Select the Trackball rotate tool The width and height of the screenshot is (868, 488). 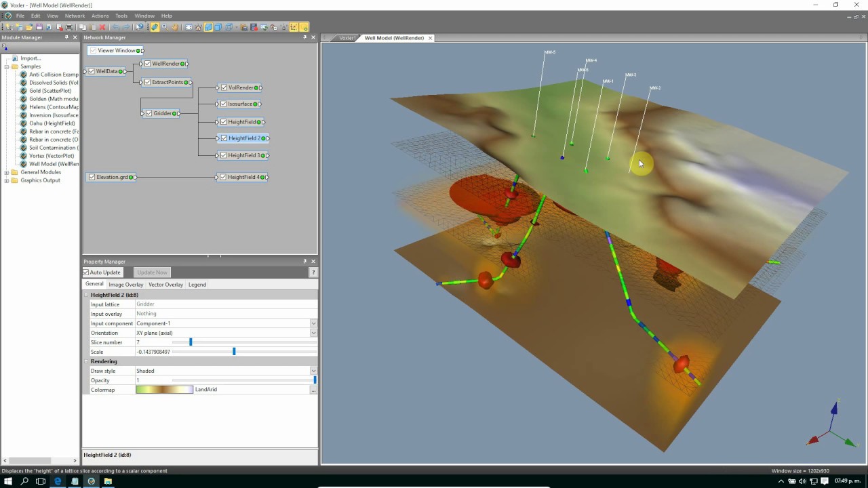pyautogui.click(x=155, y=27)
